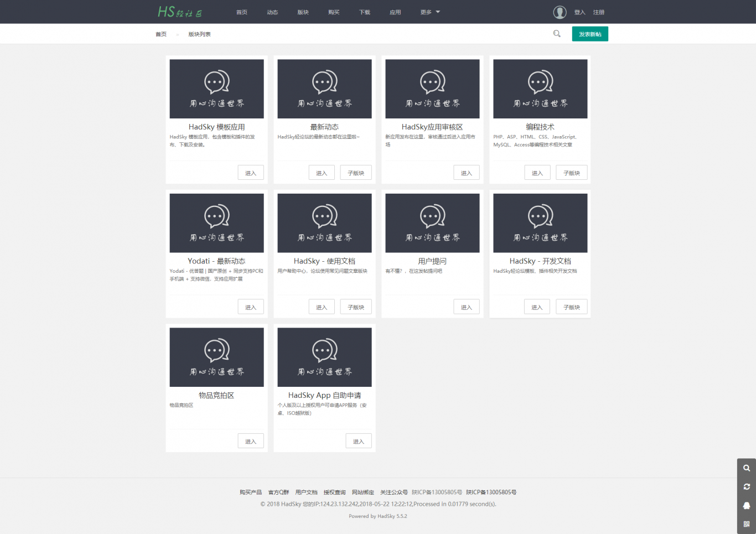The height and width of the screenshot is (534, 756).
Task: Click the 注册 register link
Action: point(599,12)
